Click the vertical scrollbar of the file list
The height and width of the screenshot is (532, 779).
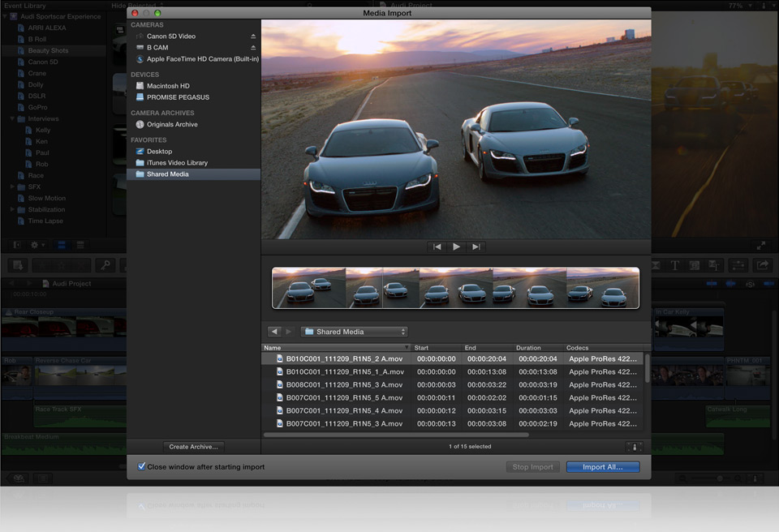click(647, 368)
